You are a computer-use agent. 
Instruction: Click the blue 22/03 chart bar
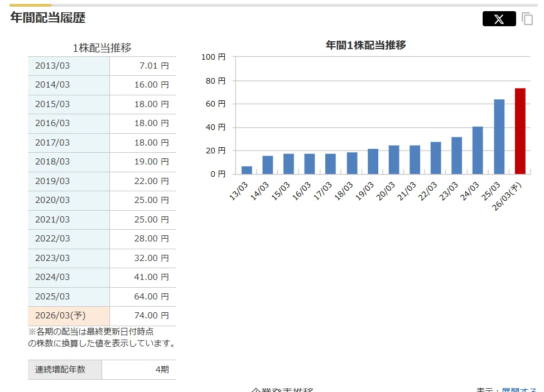pyautogui.click(x=436, y=158)
